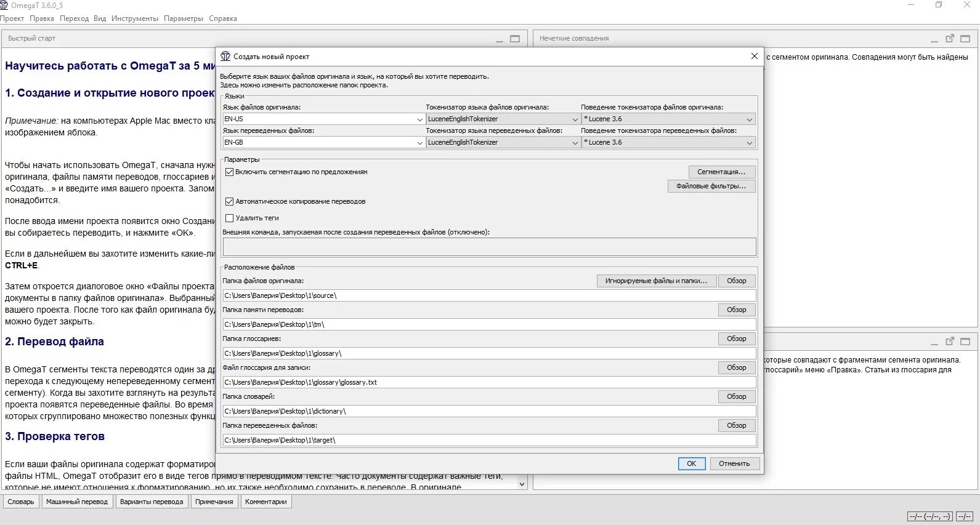Viewport: 980px width, 525px height.
Task: Open the Вид menu
Action: click(100, 18)
